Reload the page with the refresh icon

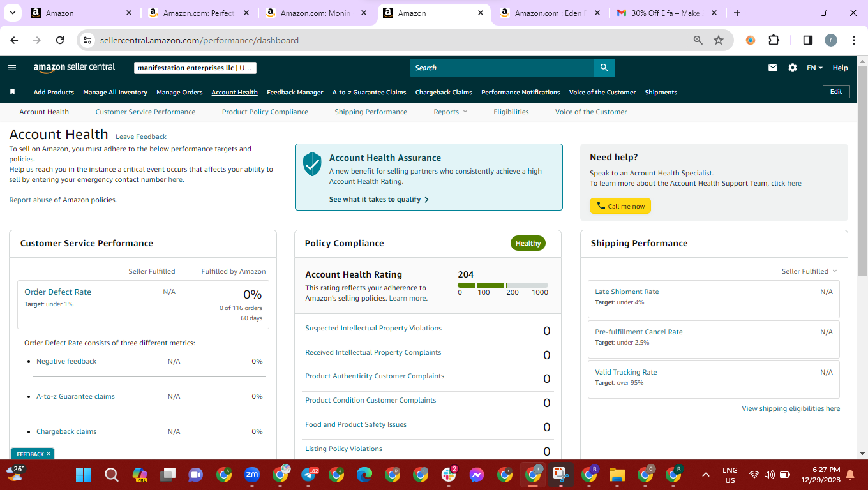(60, 40)
